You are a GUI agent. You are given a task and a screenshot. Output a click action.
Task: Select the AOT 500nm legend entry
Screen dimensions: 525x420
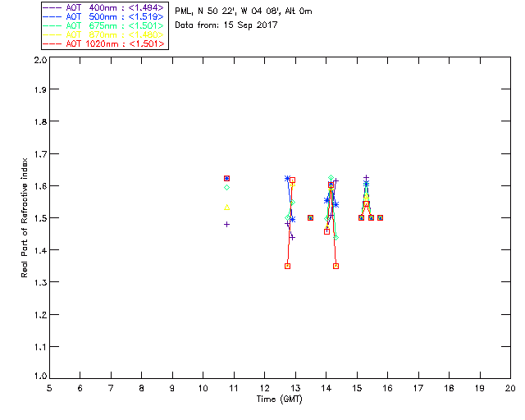(104, 16)
